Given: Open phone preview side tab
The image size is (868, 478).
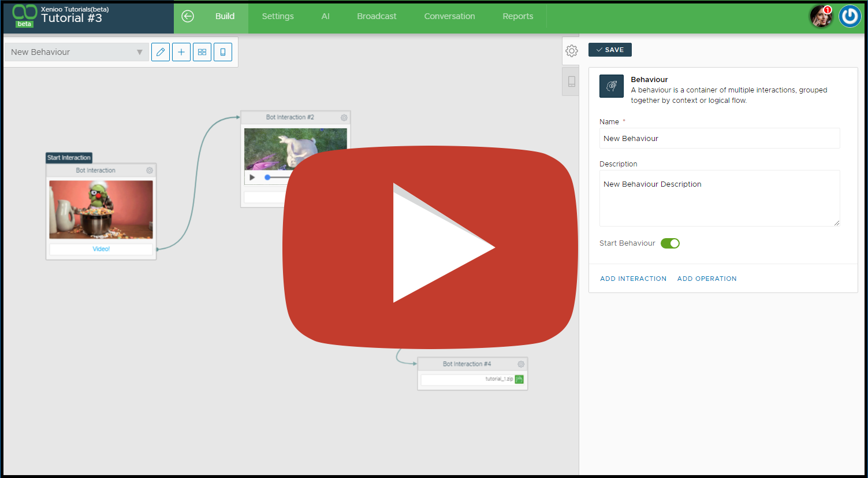Looking at the screenshot, I should 572,81.
